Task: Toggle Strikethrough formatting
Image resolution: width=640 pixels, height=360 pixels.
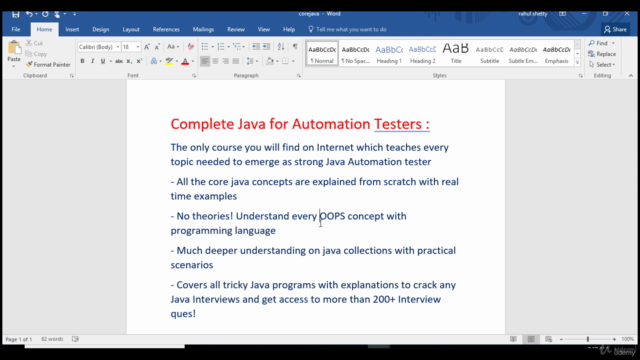Action: (119, 61)
